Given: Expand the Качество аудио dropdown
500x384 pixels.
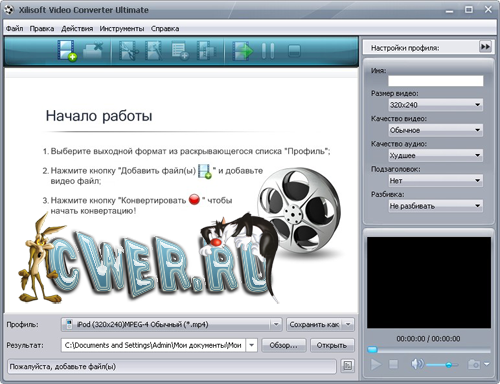Looking at the screenshot, I should point(436,155).
